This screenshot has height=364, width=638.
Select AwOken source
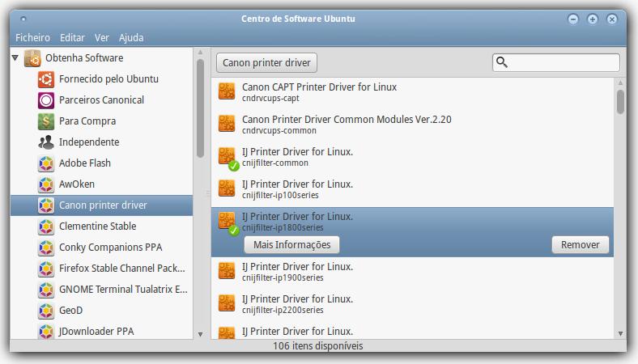[76, 184]
